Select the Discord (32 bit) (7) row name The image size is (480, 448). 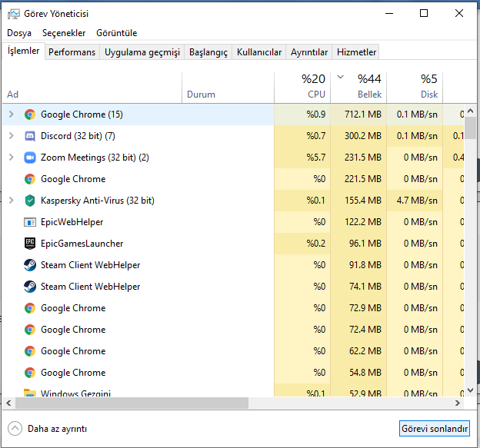[78, 136]
